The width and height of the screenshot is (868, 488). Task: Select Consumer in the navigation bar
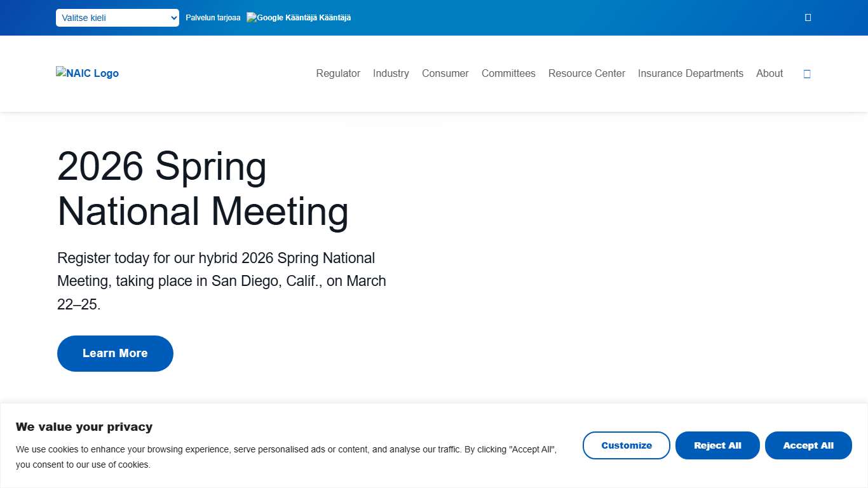(x=445, y=74)
